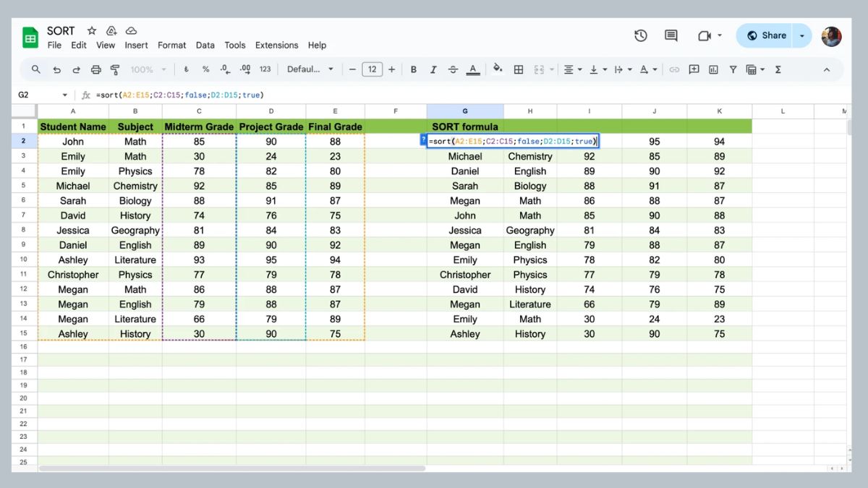
Task: Click the Format as currency icon
Action: pyautogui.click(x=185, y=69)
